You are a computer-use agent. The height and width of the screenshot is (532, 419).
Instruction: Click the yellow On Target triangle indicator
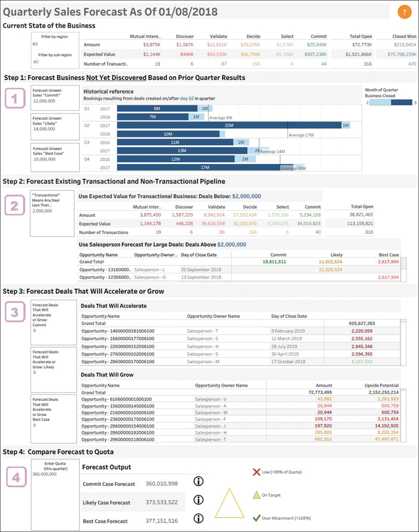(230, 503)
